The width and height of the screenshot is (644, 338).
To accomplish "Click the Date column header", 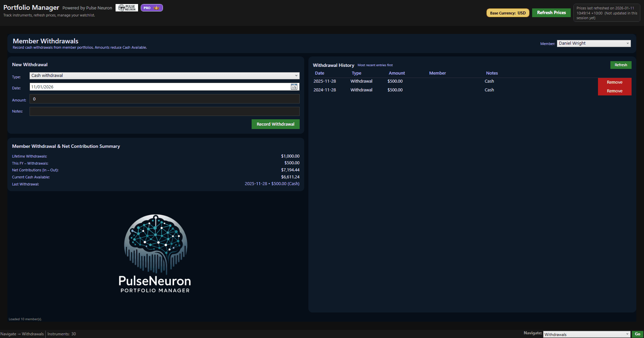I will [x=319, y=73].
